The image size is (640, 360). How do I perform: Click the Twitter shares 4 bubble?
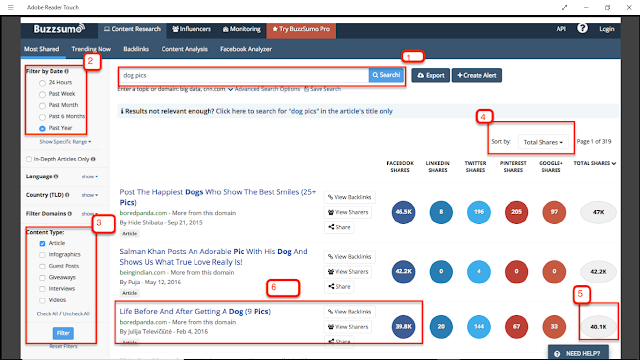tap(478, 271)
